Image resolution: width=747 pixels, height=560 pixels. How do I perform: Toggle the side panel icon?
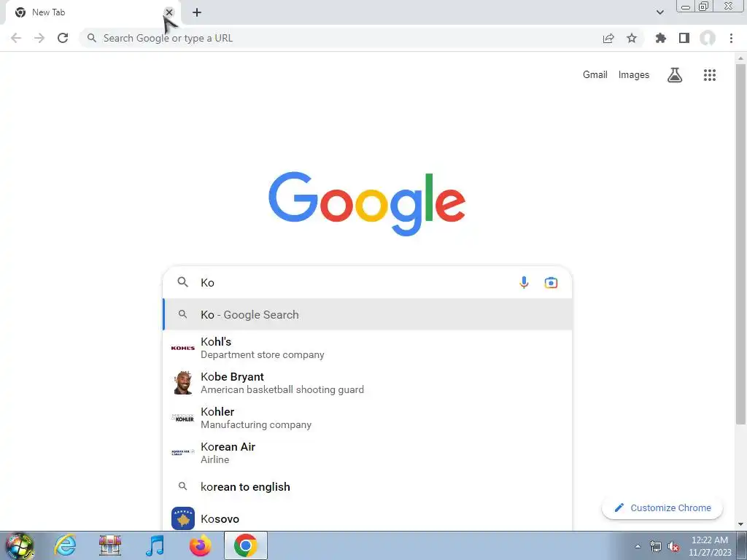click(x=684, y=38)
